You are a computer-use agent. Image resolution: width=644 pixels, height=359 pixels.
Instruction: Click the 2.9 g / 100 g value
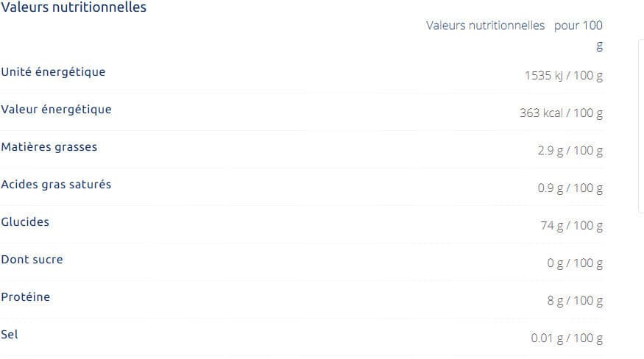[570, 150]
